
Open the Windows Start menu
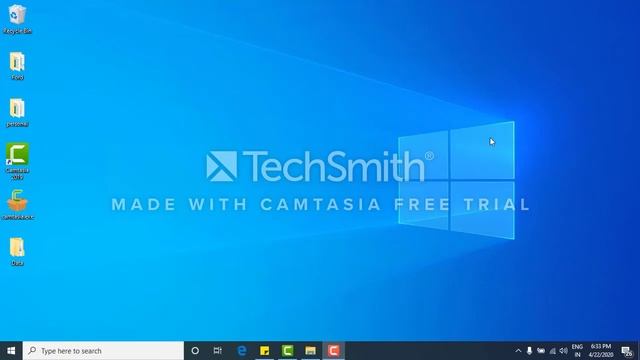pyautogui.click(x=11, y=351)
